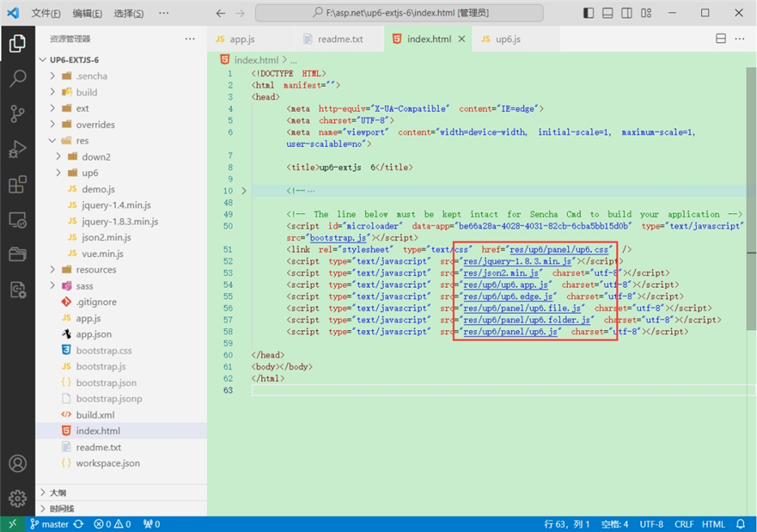Open the Manage gear icon
This screenshot has height=532, width=757.
[x=17, y=498]
